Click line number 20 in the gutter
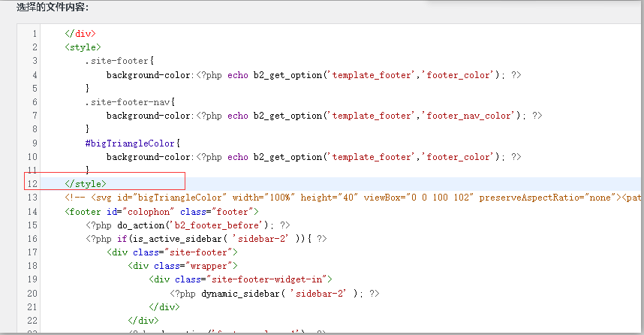Image resolution: width=644 pixels, height=335 pixels. 32,293
